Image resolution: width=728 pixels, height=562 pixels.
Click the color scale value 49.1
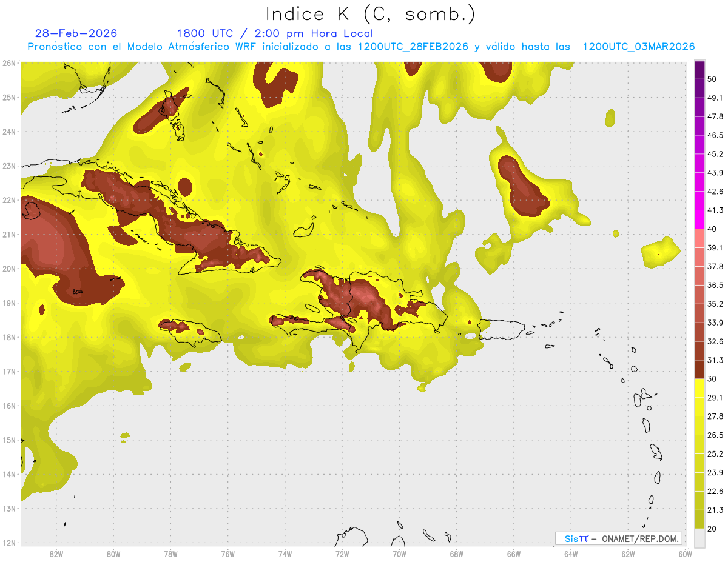pos(715,98)
